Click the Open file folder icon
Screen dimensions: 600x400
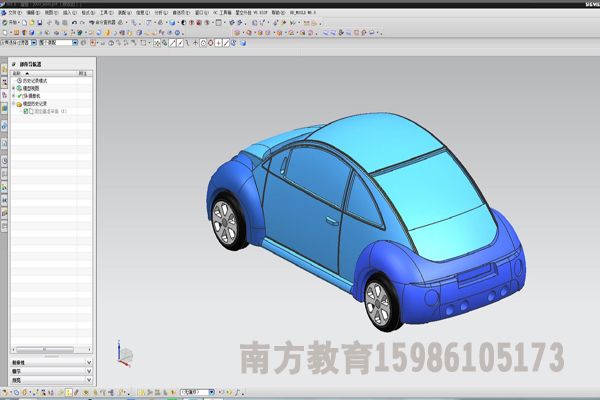(x=32, y=23)
